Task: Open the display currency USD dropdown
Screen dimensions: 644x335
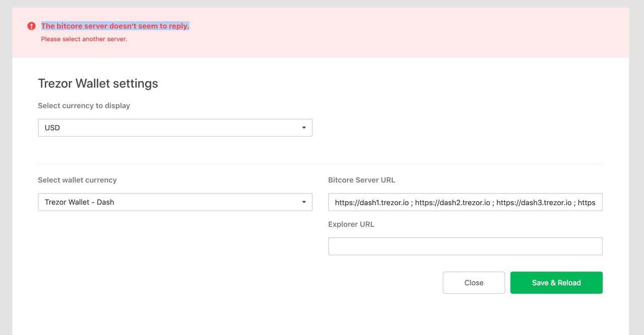Action: pyautogui.click(x=175, y=128)
